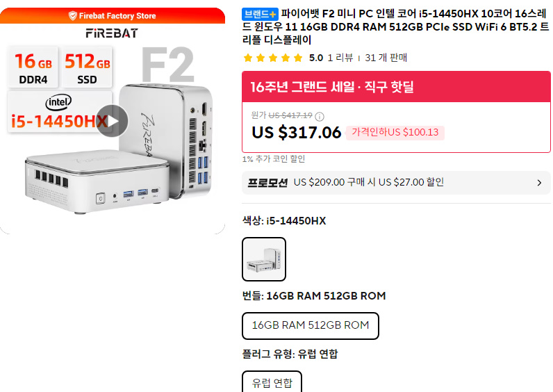Open the 프로모션 discount row
Viewport: 553px width, 392px height.
pyautogui.click(x=396, y=183)
